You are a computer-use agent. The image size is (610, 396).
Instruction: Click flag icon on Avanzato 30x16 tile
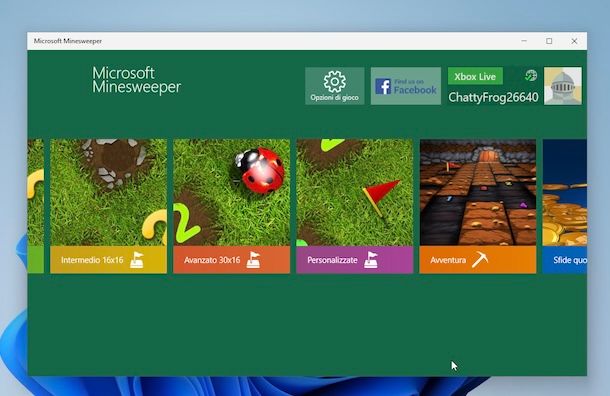(253, 260)
